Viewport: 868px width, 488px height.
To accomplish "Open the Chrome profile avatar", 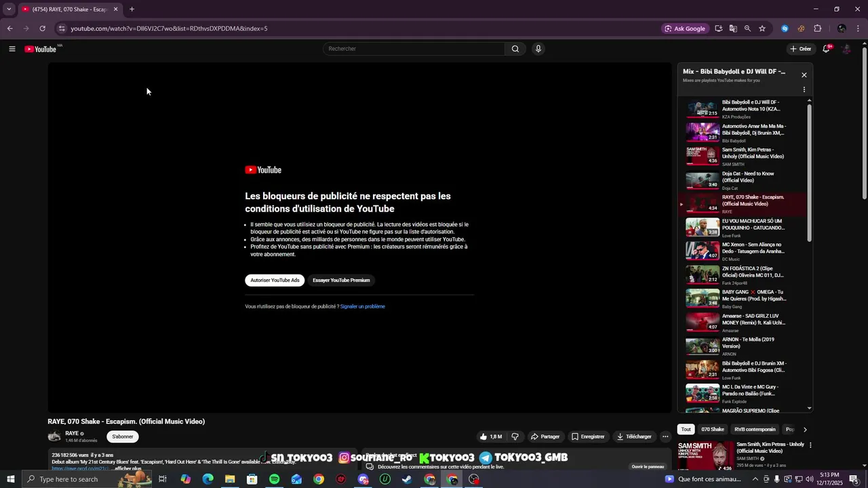I will point(842,28).
